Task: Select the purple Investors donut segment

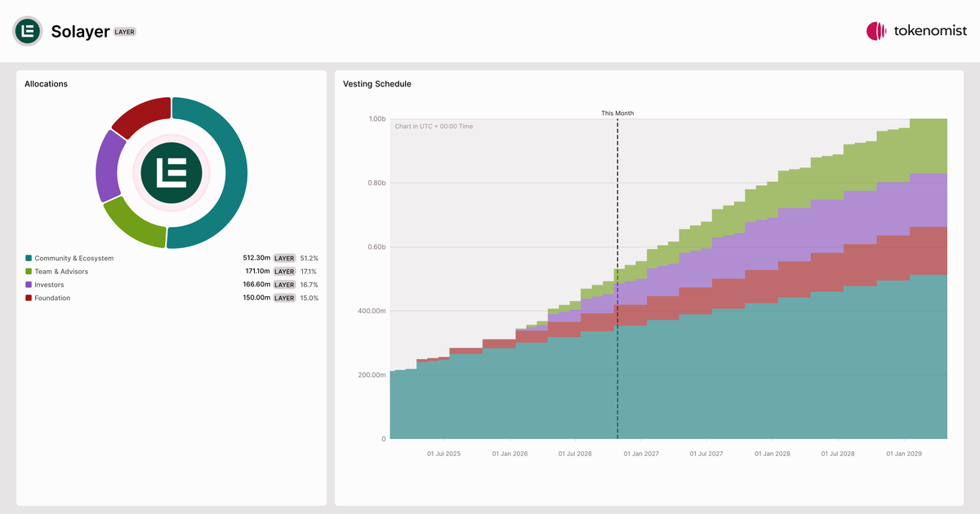Action: click(x=108, y=166)
